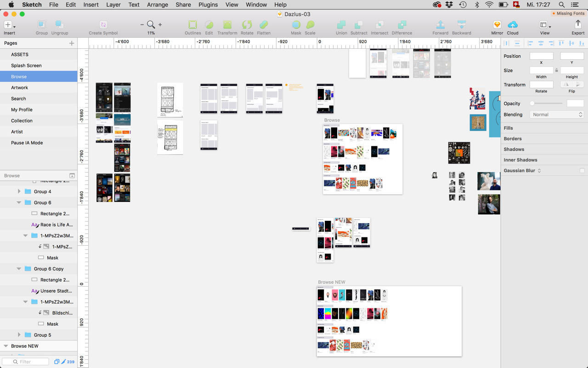Collapse the Group 6 layer folder
Viewport: 588px width, 368px height.
pos(19,203)
